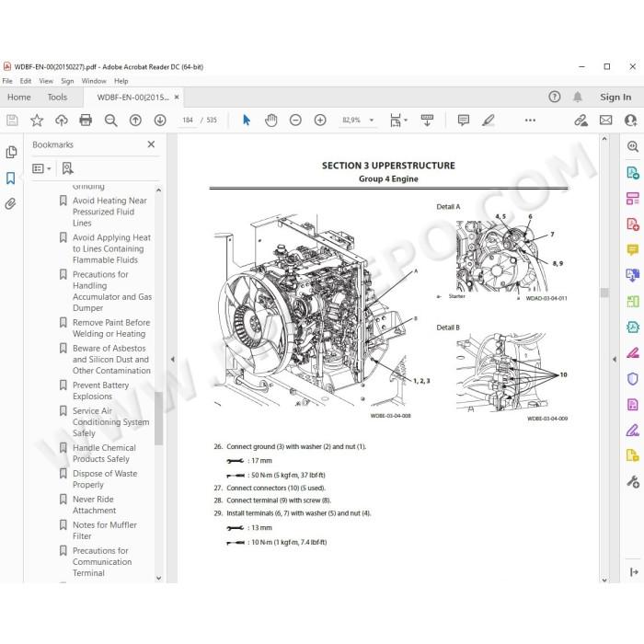
Task: Open Create PDF tool in right pane
Action: [633, 224]
